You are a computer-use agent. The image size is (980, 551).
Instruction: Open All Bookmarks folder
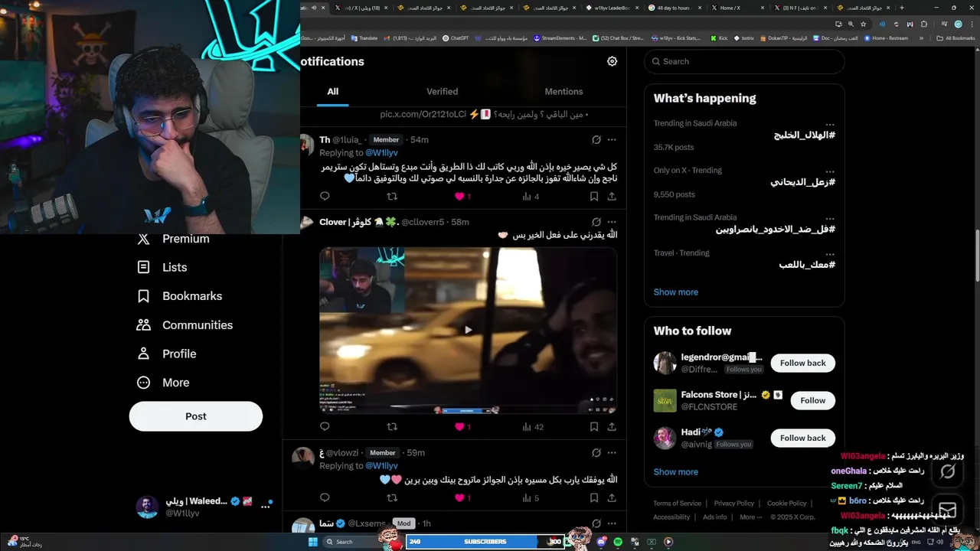[955, 37]
